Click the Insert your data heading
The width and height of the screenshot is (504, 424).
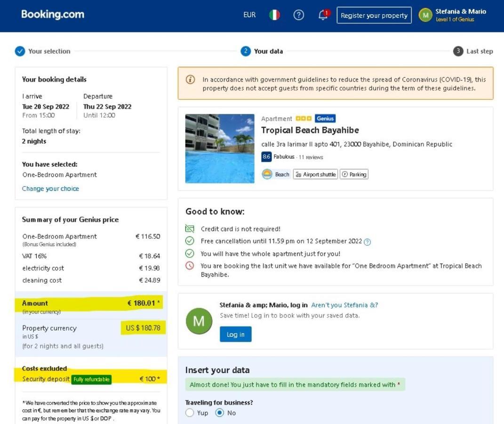click(217, 370)
